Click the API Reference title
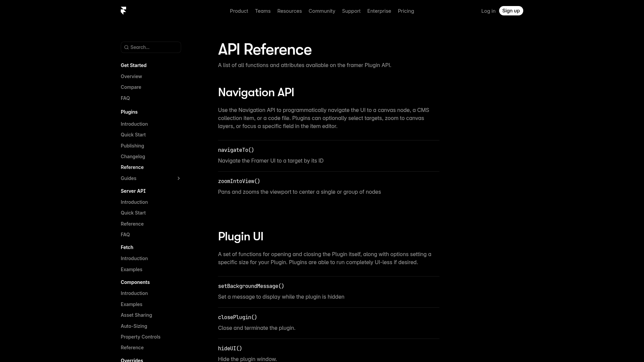644x362 pixels. coord(265,50)
